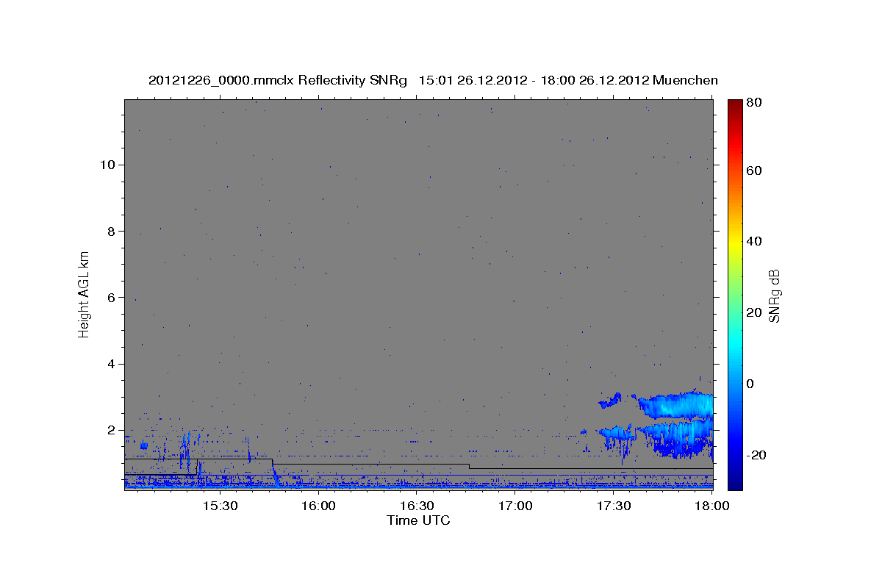The image size is (882, 588).
Task: Click the colorbar value 60
Action: tap(753, 171)
